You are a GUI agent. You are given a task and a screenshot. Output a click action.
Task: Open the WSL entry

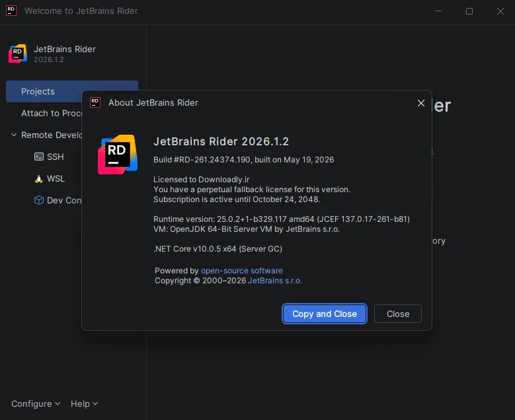(56, 178)
